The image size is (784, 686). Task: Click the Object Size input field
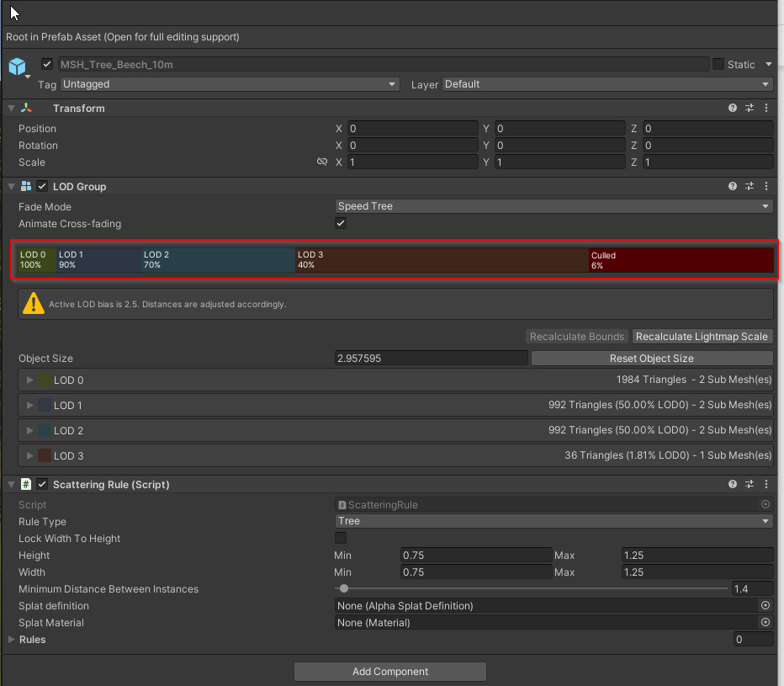click(x=431, y=359)
